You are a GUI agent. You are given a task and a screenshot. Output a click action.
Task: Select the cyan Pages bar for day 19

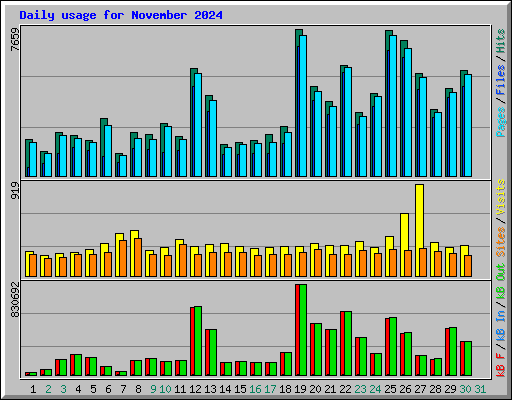point(303,106)
